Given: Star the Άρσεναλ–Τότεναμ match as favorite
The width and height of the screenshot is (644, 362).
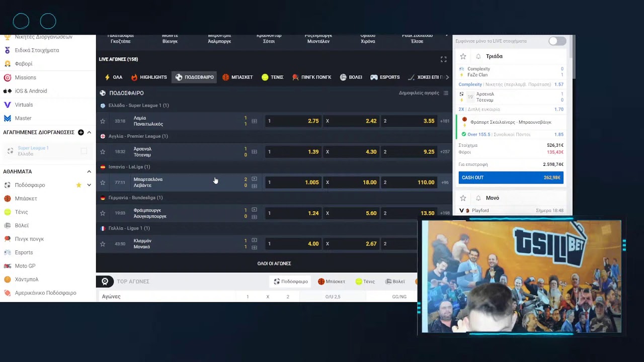Looking at the screenshot, I should point(103,152).
